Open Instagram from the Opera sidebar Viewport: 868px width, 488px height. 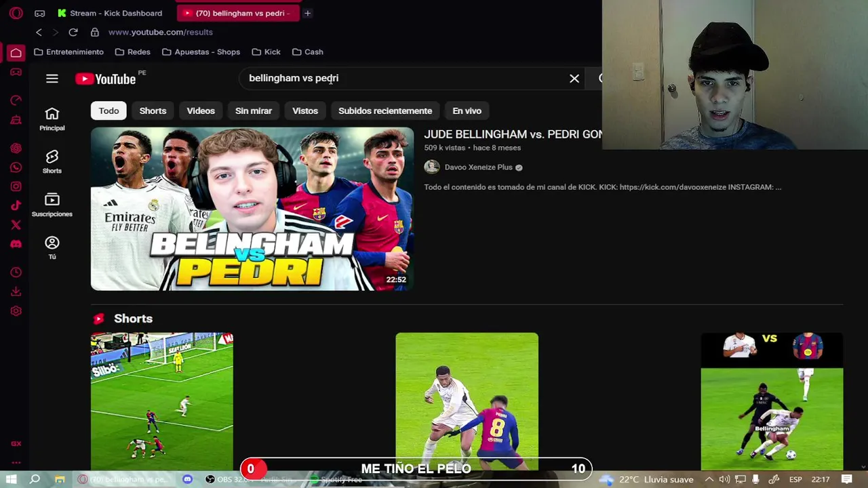pos(16,186)
